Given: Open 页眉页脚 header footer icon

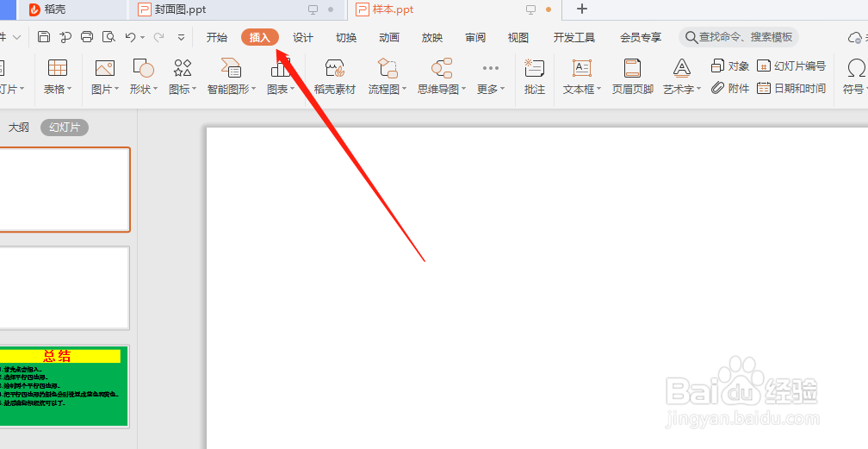Looking at the screenshot, I should (632, 68).
